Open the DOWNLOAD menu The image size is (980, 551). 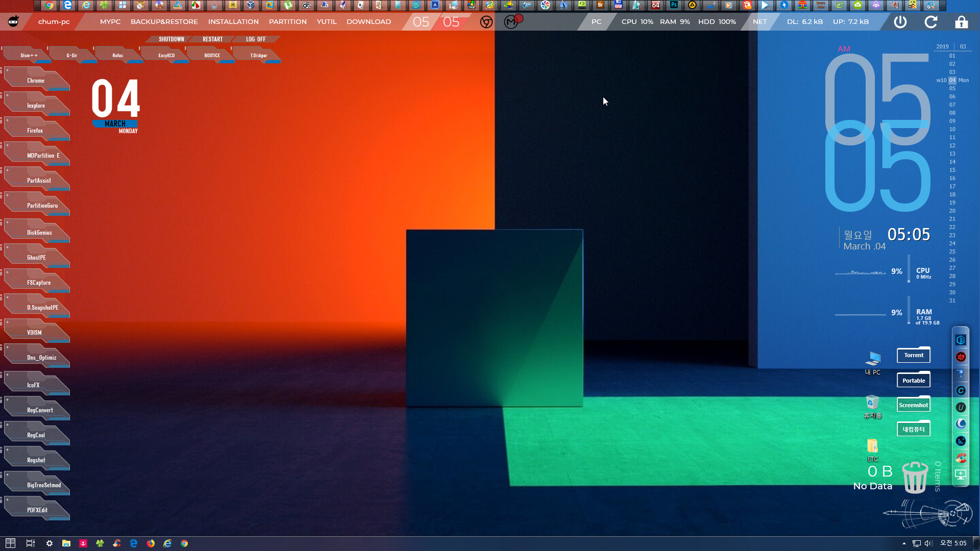(369, 22)
